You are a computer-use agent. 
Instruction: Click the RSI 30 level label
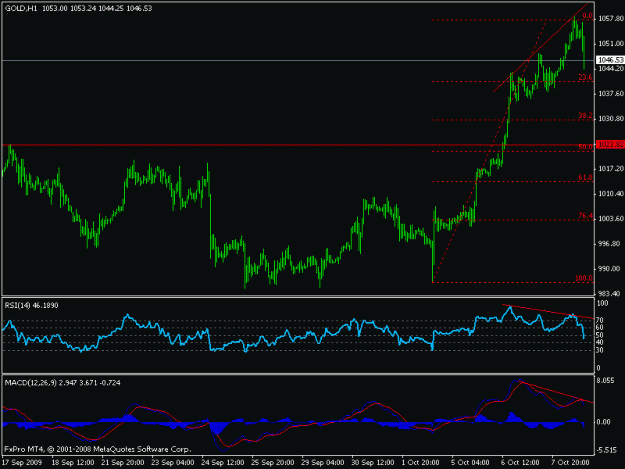599,350
